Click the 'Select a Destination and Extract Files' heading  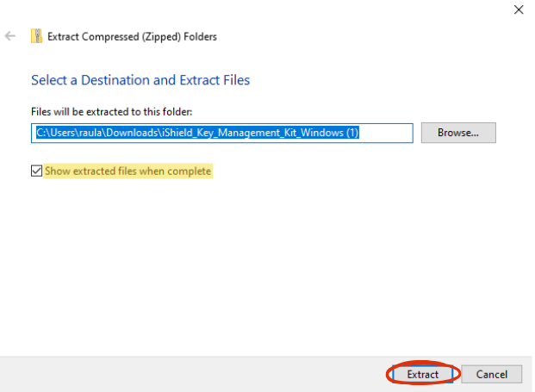(x=140, y=80)
